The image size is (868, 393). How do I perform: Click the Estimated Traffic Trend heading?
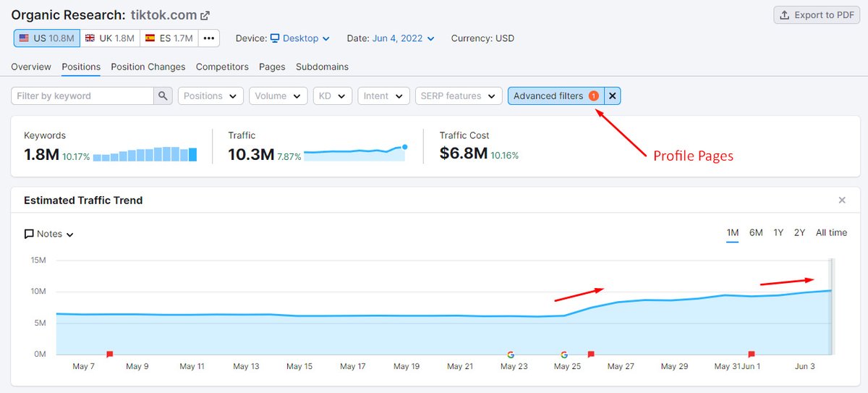(x=83, y=200)
